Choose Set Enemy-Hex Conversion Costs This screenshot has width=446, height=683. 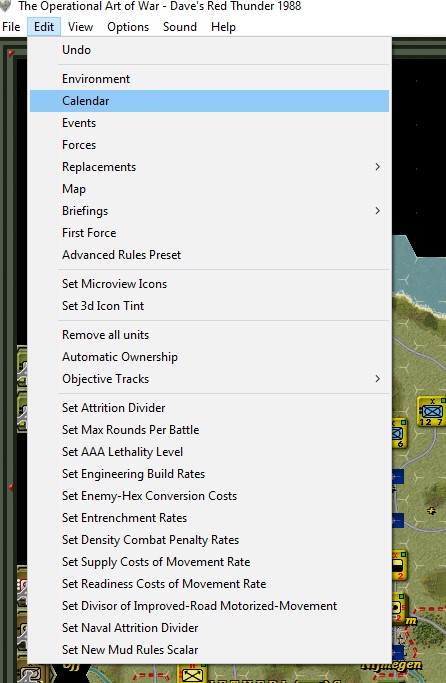click(x=209, y=496)
